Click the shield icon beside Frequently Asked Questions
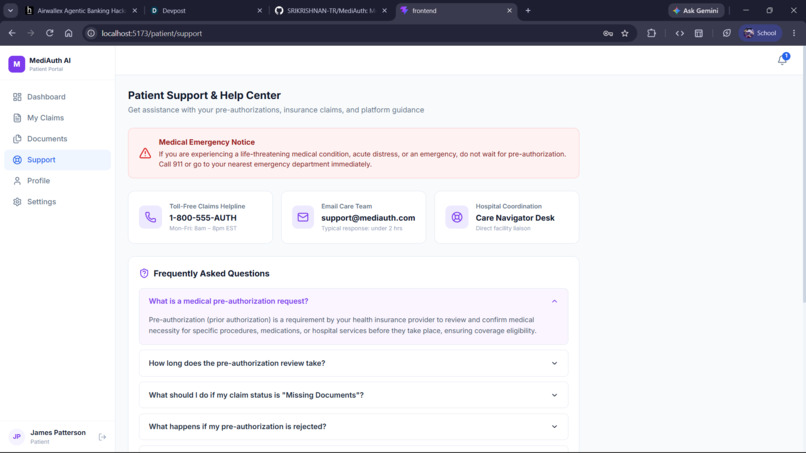 (x=144, y=274)
